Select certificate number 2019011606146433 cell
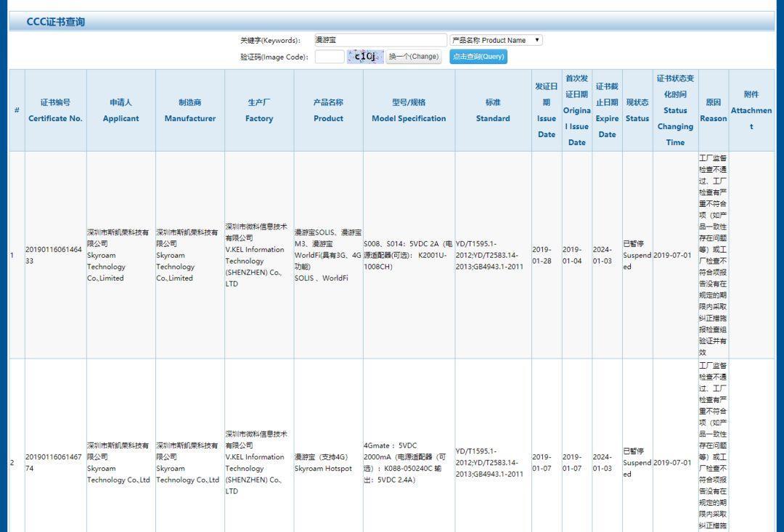The image size is (784, 532). click(x=54, y=255)
